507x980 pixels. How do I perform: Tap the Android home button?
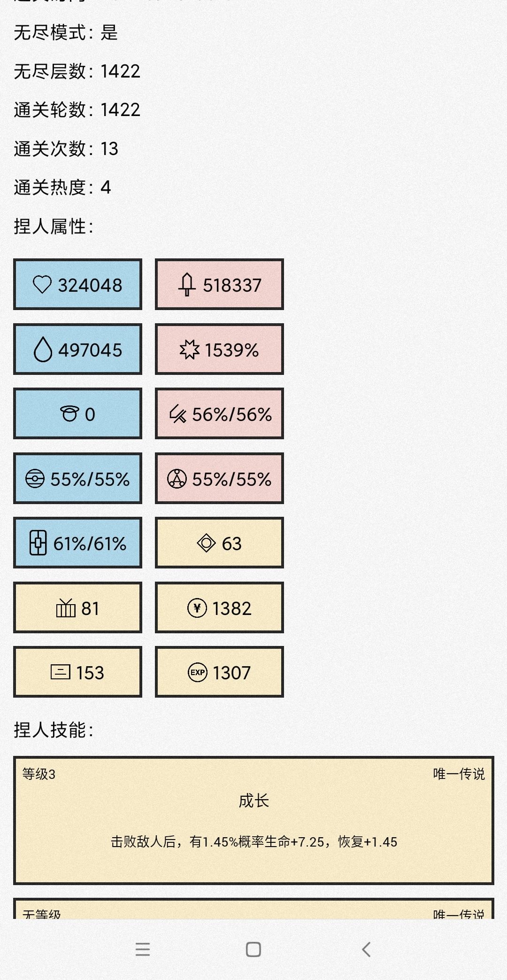pyautogui.click(x=253, y=949)
